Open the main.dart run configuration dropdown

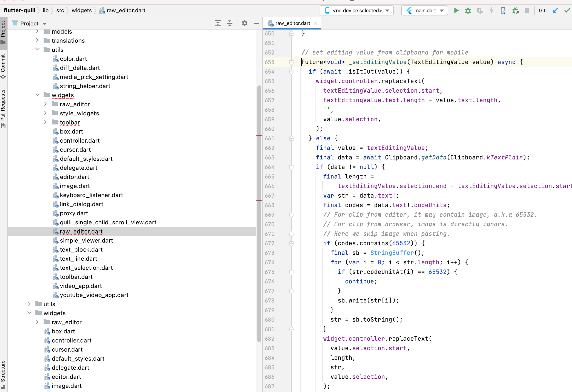(424, 11)
